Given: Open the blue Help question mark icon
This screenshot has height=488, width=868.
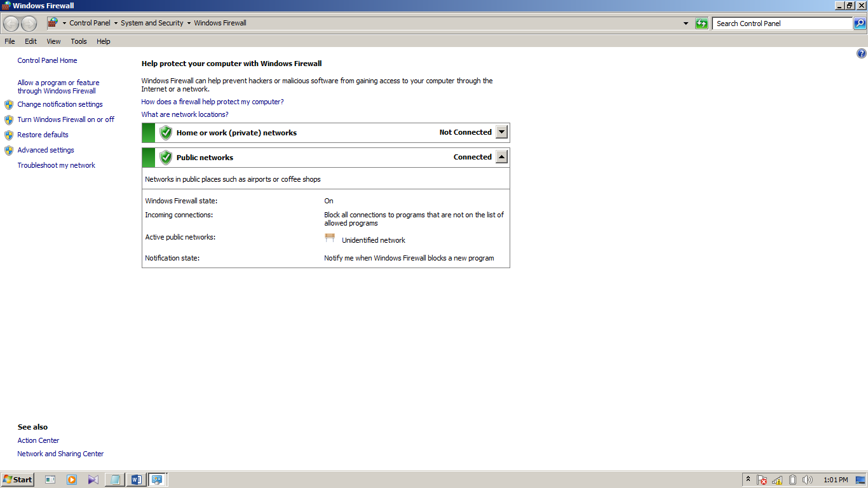Looking at the screenshot, I should click(862, 53).
